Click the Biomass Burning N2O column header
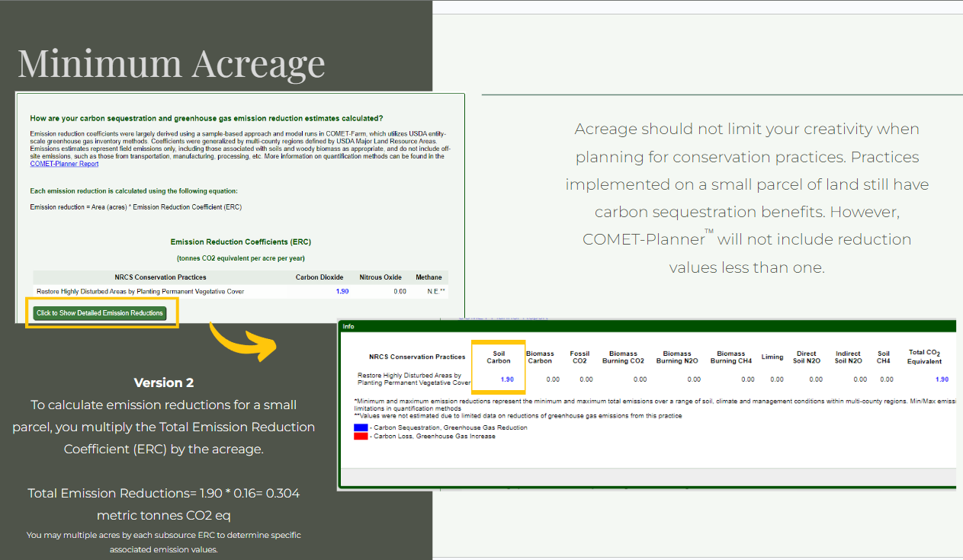The width and height of the screenshot is (963, 560). coord(677,357)
